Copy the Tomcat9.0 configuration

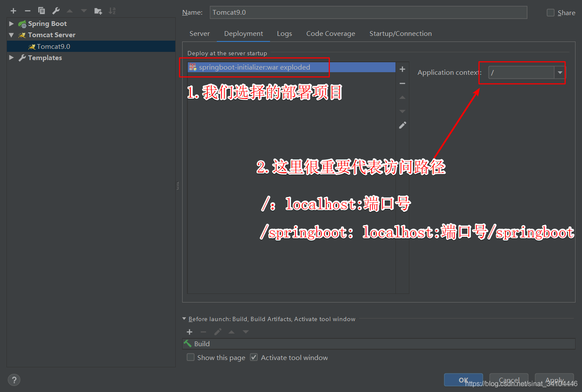(41, 10)
